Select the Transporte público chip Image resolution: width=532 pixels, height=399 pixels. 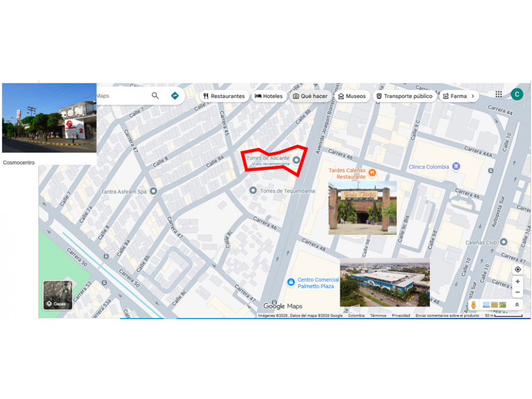pyautogui.click(x=405, y=96)
